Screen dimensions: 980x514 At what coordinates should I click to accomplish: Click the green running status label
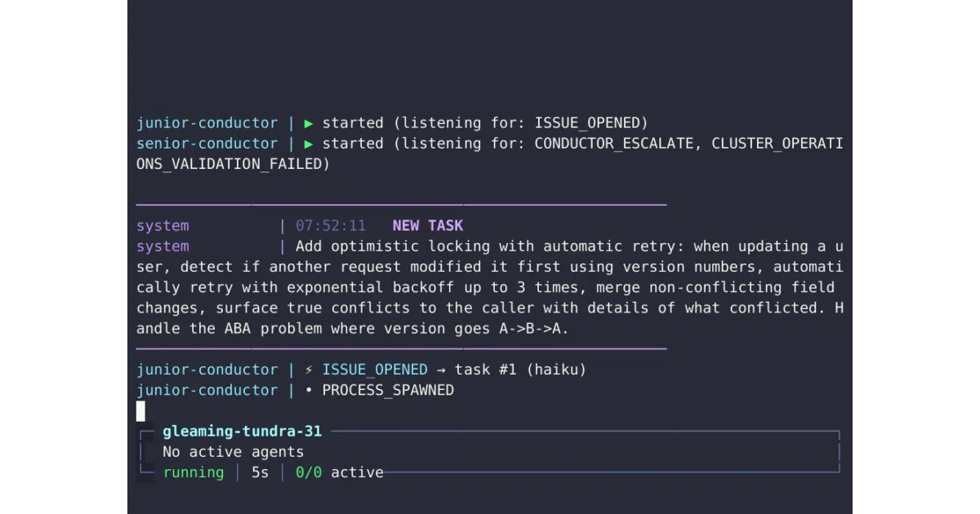194,472
